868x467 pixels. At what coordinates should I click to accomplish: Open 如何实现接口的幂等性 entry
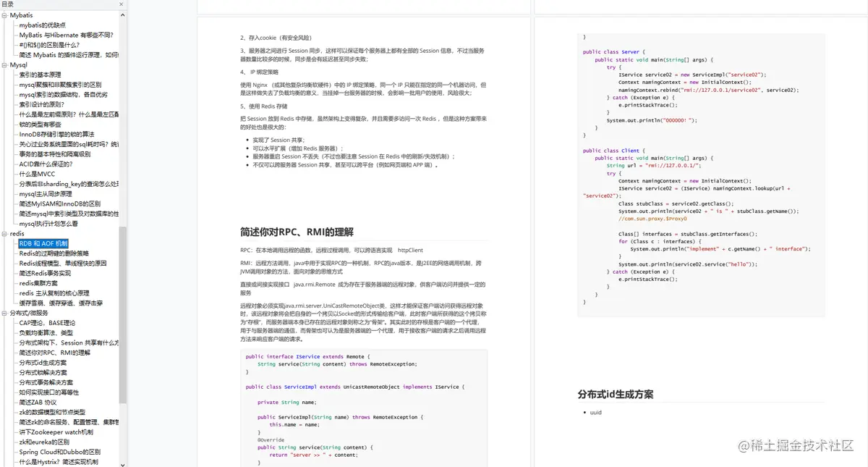click(48, 392)
